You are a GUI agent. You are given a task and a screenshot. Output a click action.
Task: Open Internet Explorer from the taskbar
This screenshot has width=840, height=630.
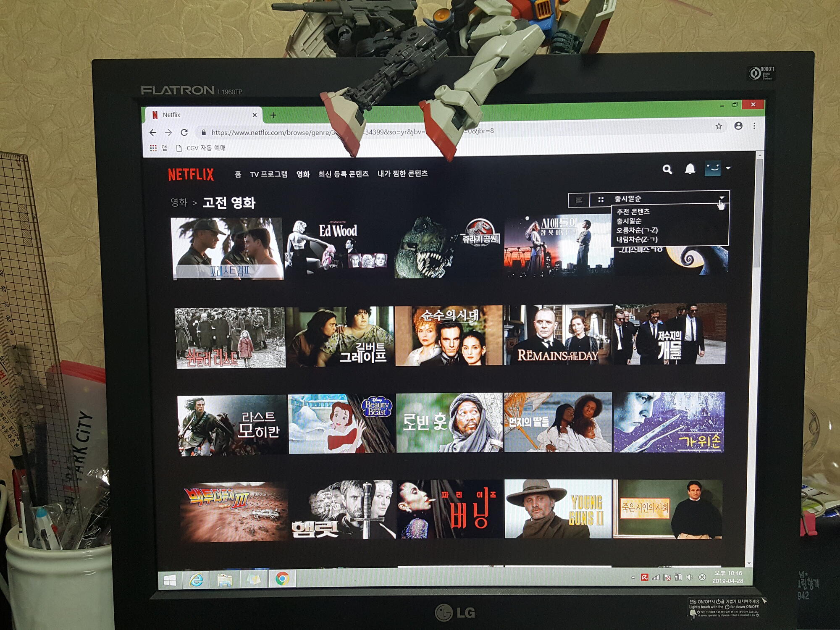click(196, 580)
